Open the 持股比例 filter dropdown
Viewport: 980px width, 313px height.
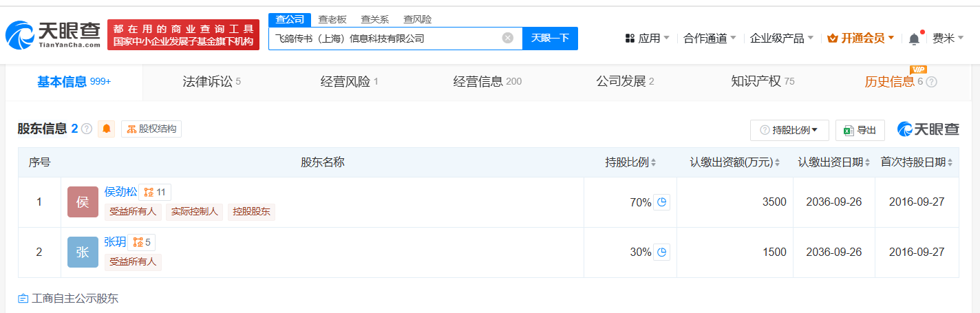(789, 130)
